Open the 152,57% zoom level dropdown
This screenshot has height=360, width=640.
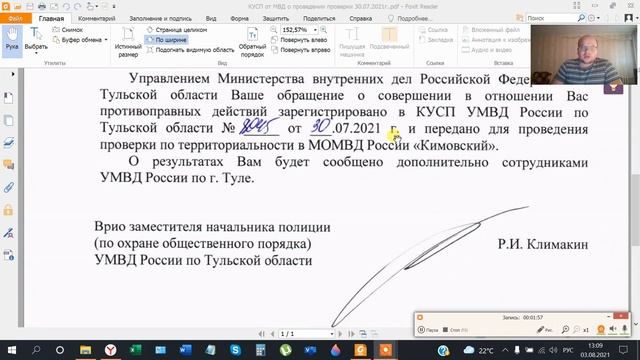(315, 30)
